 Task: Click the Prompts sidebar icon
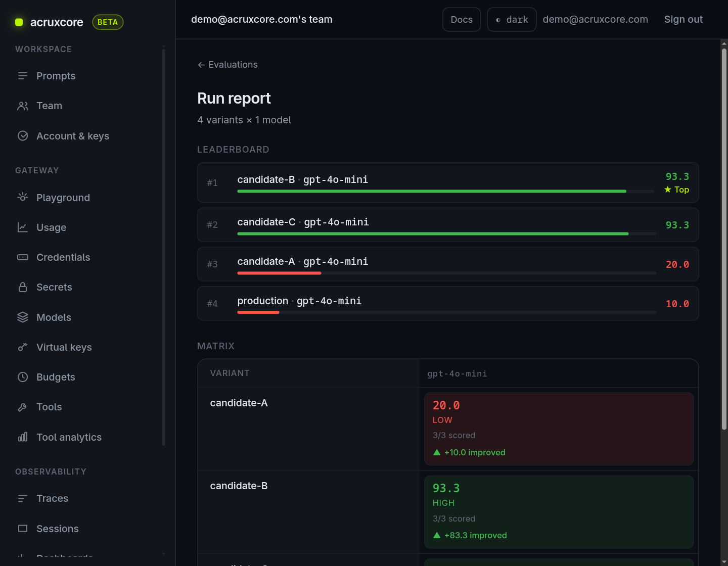(23, 76)
